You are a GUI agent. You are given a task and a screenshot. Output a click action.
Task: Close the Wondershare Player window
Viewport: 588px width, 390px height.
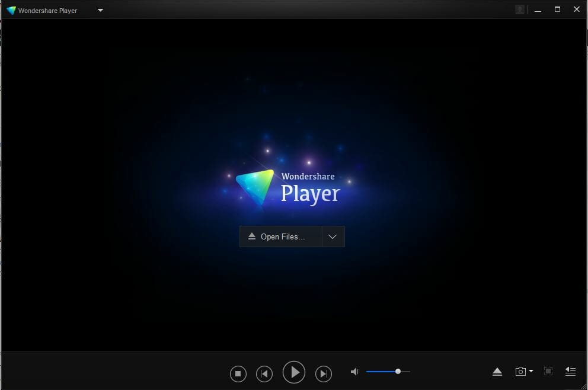tap(577, 9)
